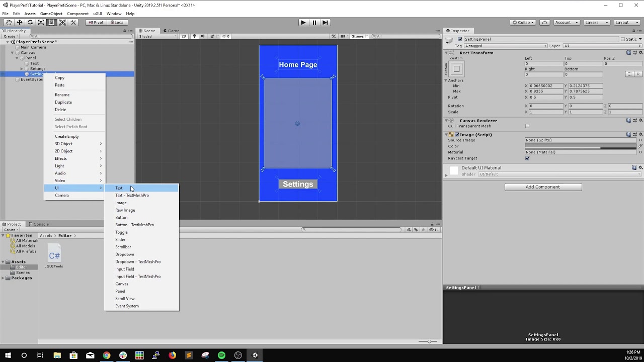This screenshot has width=644, height=362.
Task: Open the Gizmos dropdown
Action: (359, 36)
